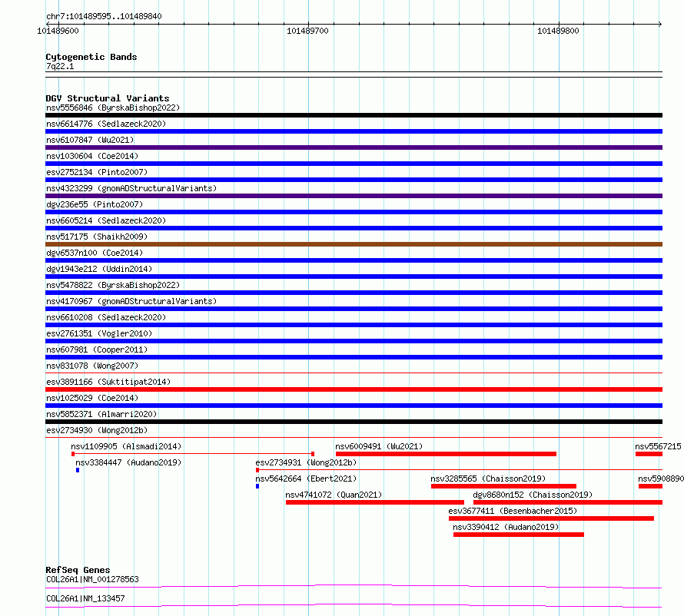
Task: Click esv2752134 (Pinto2007) label
Action: (97, 172)
